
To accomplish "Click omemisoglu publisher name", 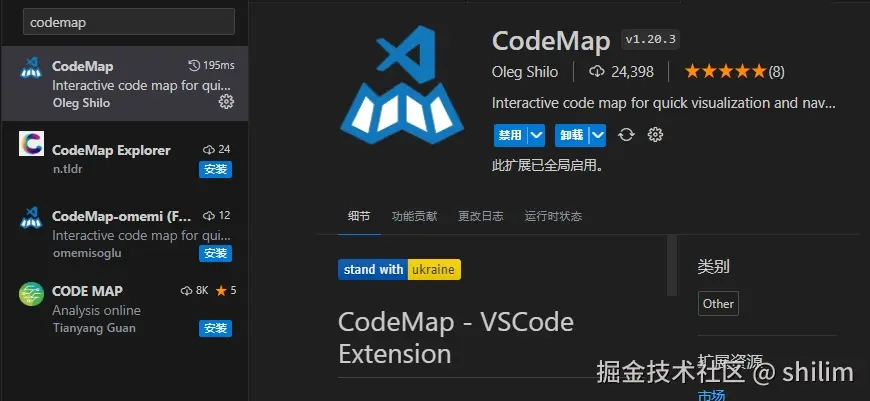I will (87, 253).
